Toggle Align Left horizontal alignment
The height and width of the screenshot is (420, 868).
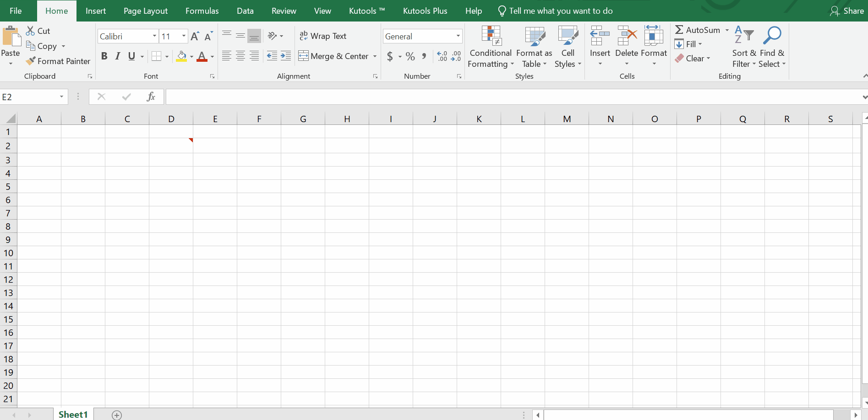pyautogui.click(x=227, y=56)
